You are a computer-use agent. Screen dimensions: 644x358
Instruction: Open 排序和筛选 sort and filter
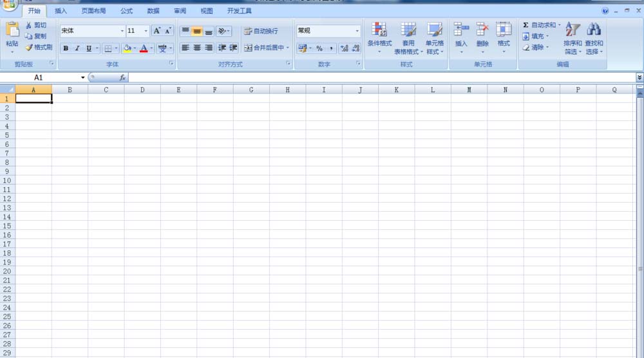click(573, 39)
